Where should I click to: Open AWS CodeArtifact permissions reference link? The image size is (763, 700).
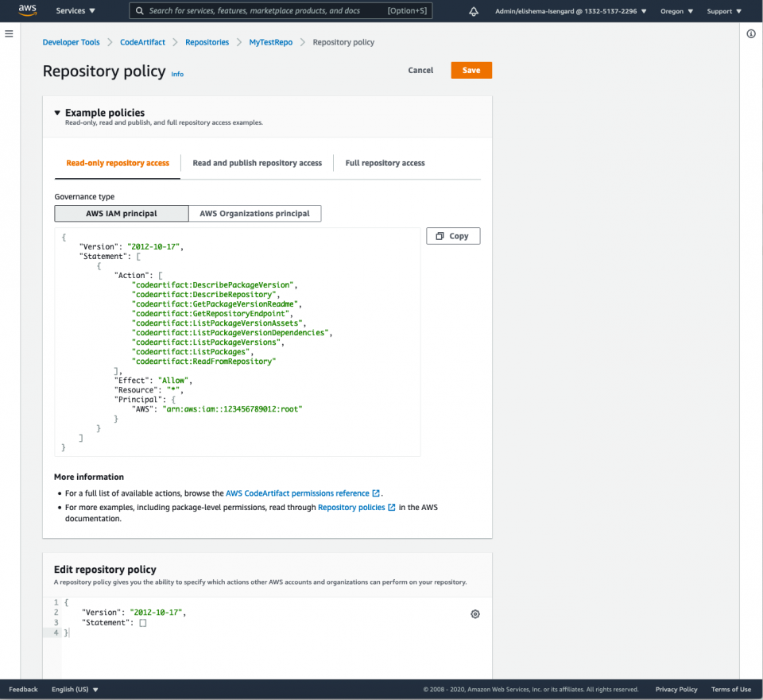coord(297,493)
